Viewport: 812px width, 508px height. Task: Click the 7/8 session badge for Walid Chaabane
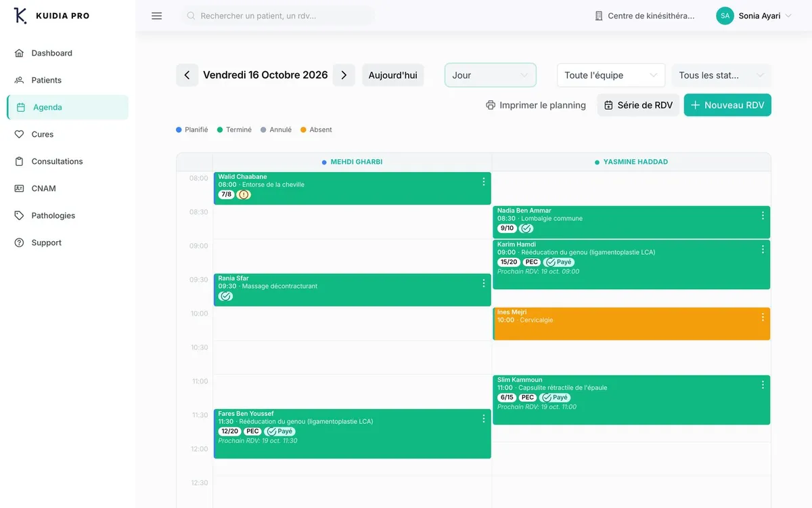(x=226, y=194)
